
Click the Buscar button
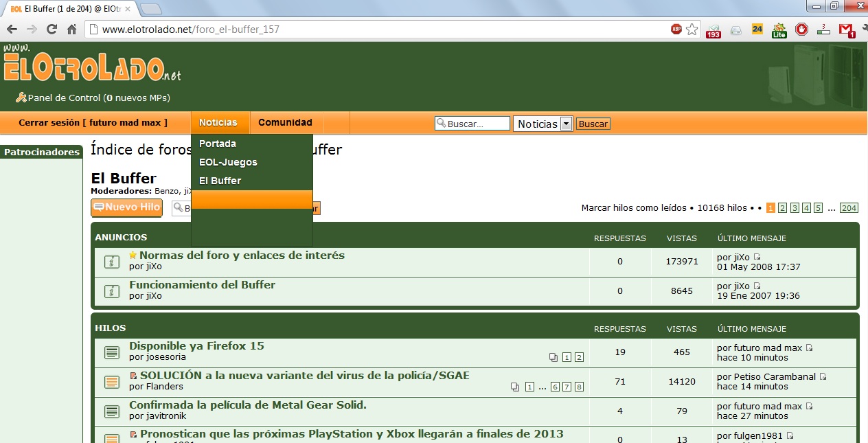click(592, 124)
